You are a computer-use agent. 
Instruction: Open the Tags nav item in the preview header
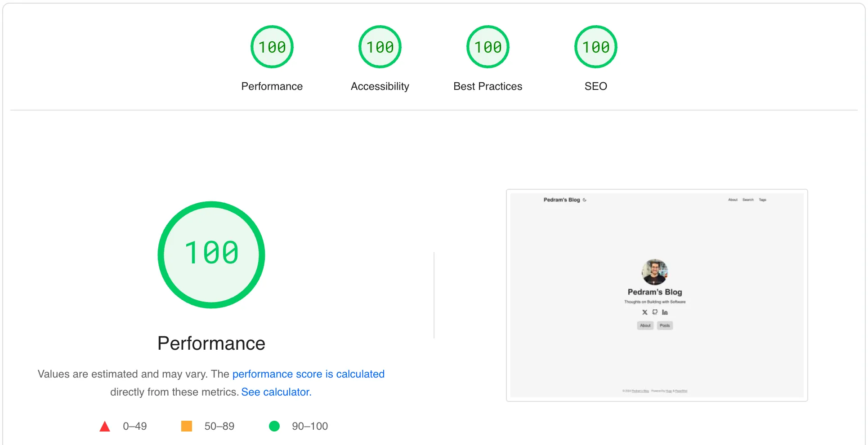763,200
